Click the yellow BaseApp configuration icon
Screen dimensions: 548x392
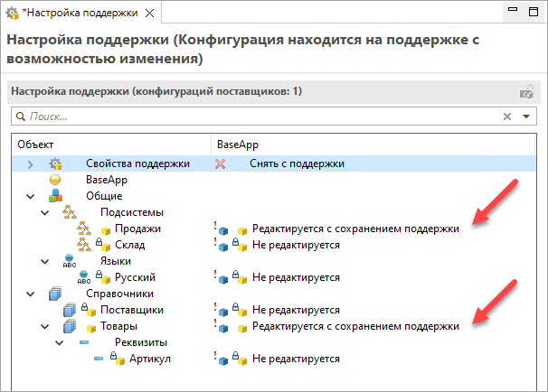[x=55, y=180]
